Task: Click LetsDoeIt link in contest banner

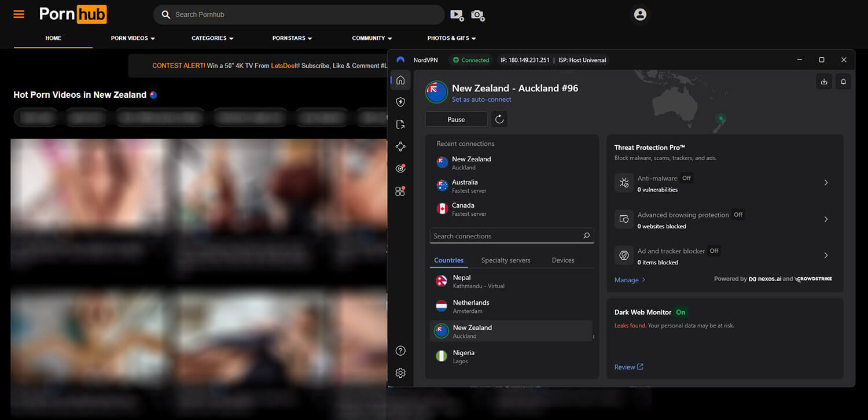Action: click(x=285, y=66)
